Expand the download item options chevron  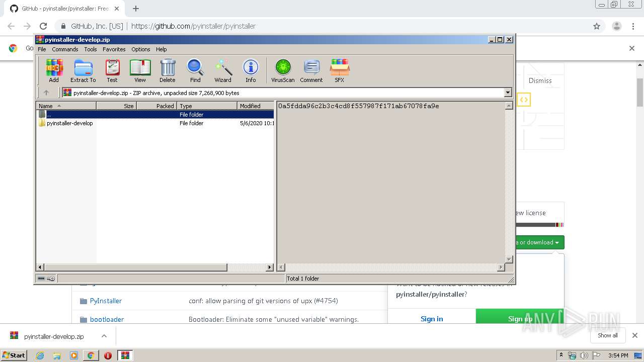(x=104, y=336)
